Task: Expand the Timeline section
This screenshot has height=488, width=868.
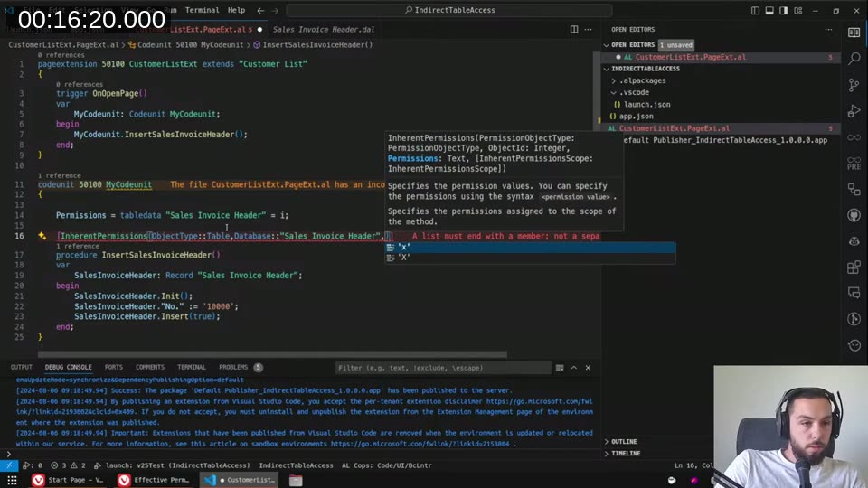Action: coord(626,453)
